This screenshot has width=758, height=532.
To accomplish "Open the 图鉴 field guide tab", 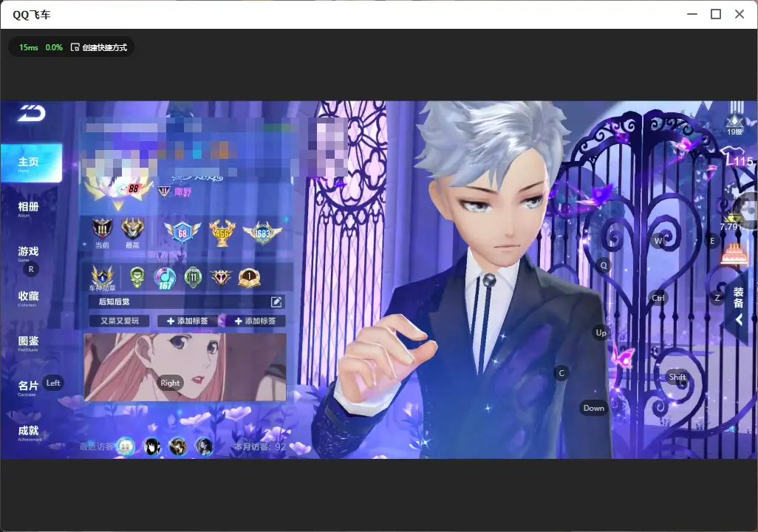I will click(x=28, y=342).
